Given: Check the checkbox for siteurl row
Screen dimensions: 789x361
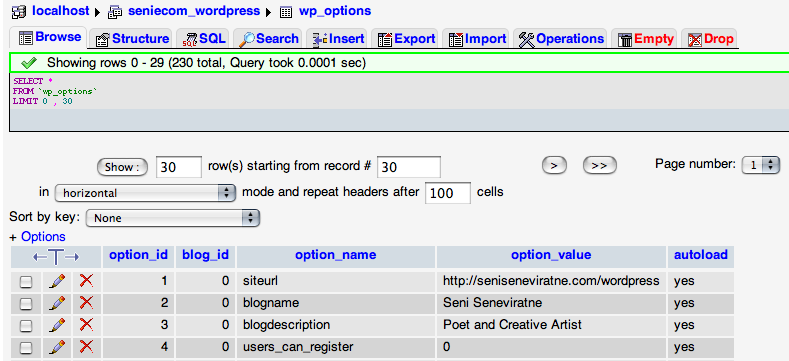Looking at the screenshot, I should point(26,282).
